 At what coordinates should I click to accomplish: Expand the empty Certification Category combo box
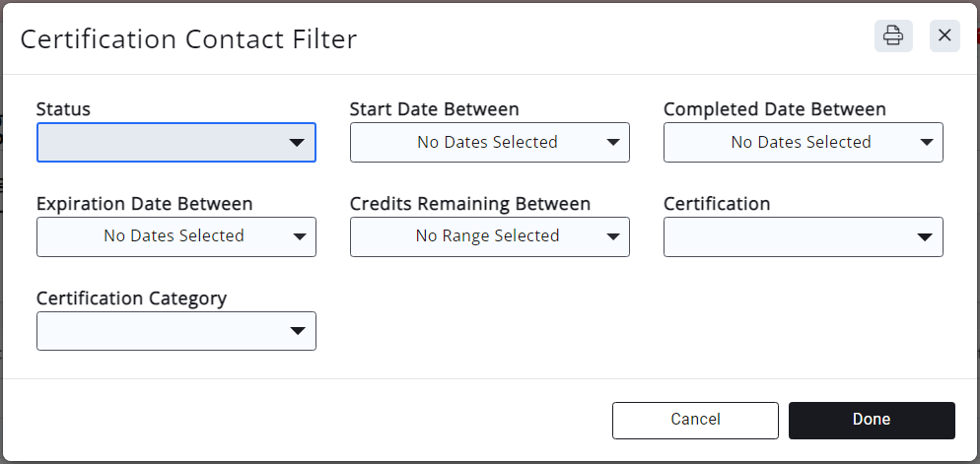click(163, 332)
